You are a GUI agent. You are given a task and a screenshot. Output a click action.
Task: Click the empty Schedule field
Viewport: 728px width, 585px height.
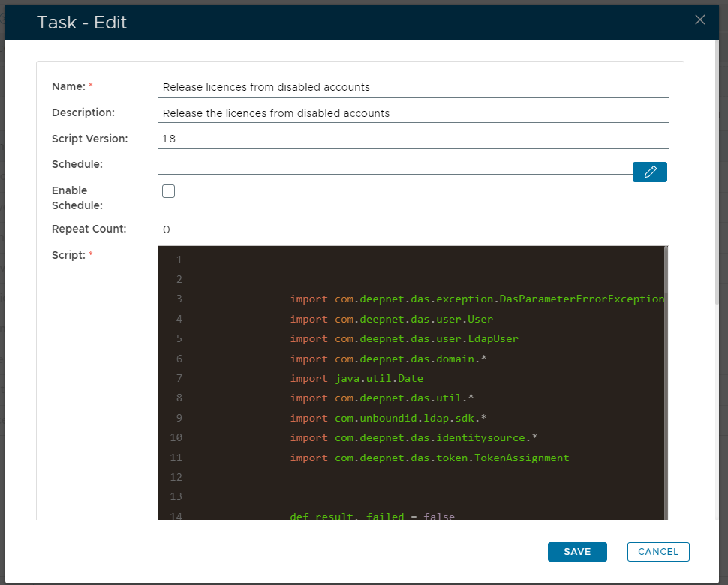click(x=394, y=165)
